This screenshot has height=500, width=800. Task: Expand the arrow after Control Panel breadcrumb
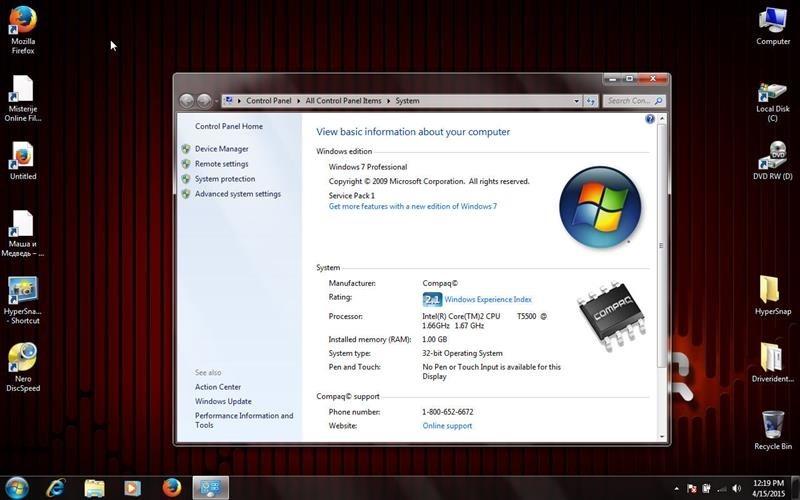297,101
